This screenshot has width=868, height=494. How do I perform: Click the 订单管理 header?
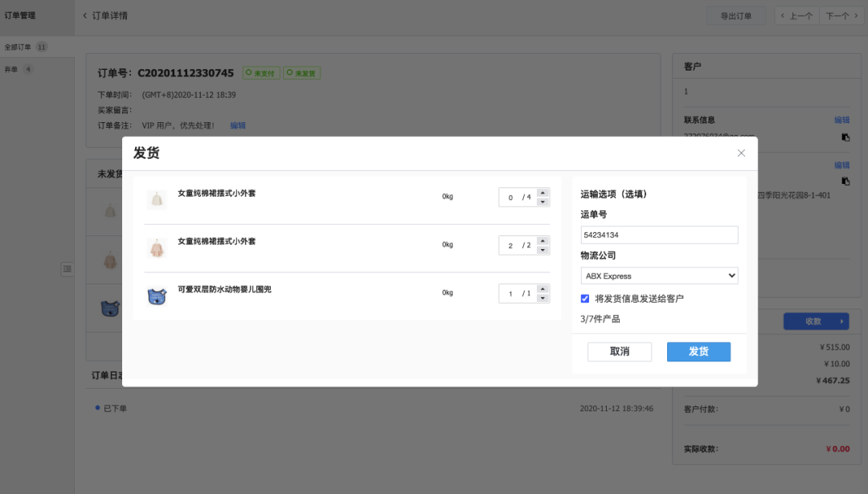(20, 15)
